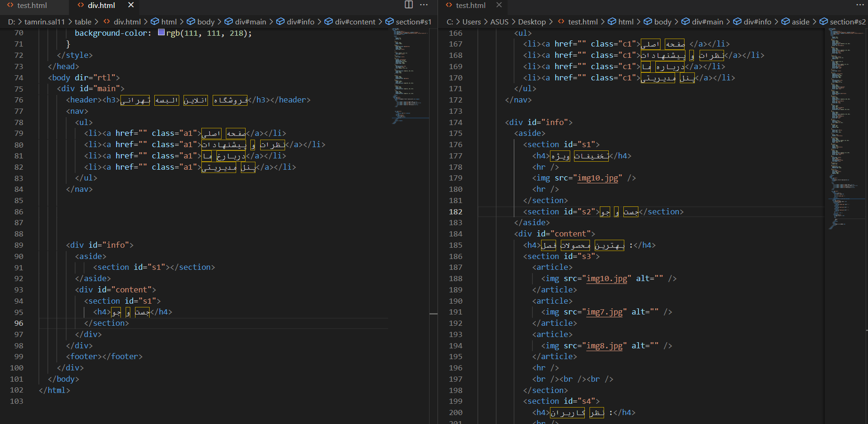
Task: Open 'div#content' breadcrumb in left editor
Action: coord(355,22)
